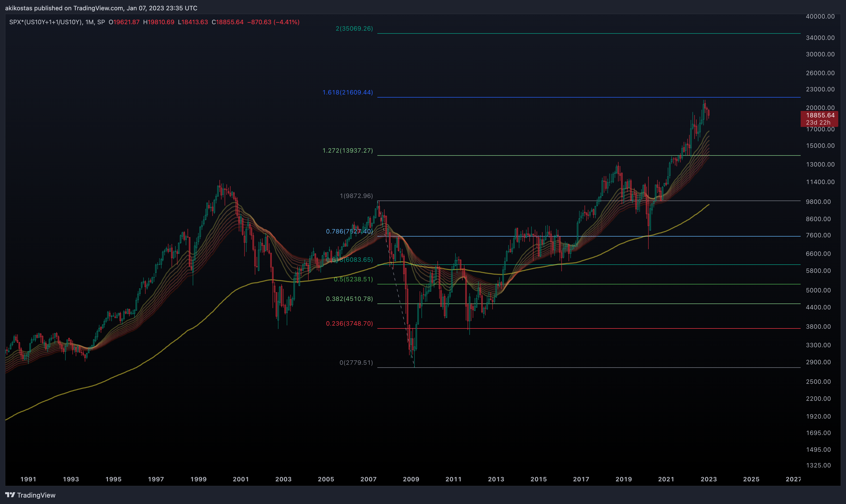Screen dimensions: 846x504
Task: Select the Fibonacci label 2(35069.26)
Action: click(354, 29)
